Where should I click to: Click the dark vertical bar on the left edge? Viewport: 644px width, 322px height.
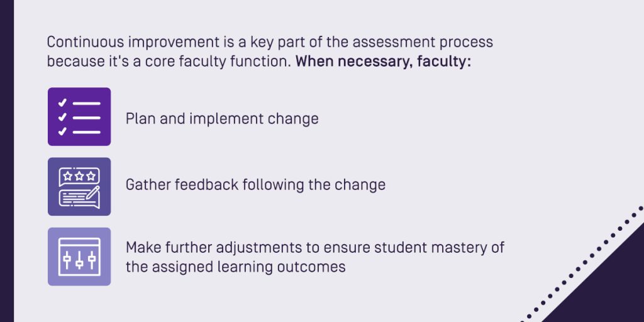click(x=6, y=161)
